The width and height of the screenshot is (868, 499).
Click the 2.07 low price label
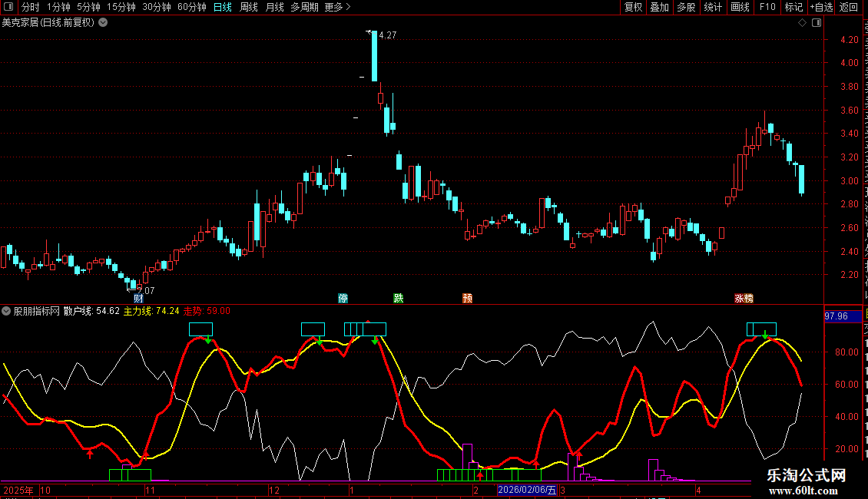(146, 290)
